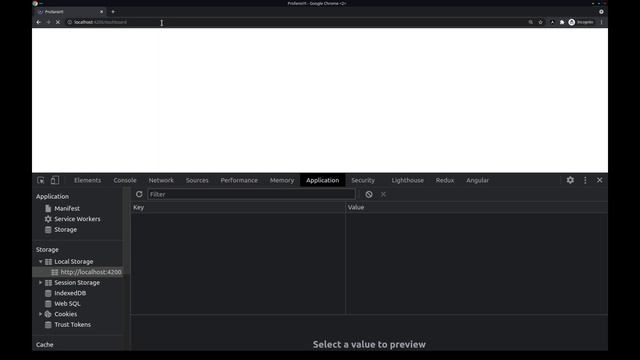The height and width of the screenshot is (360, 640).
Task: Click the site info icon by localhost
Action: (69, 22)
